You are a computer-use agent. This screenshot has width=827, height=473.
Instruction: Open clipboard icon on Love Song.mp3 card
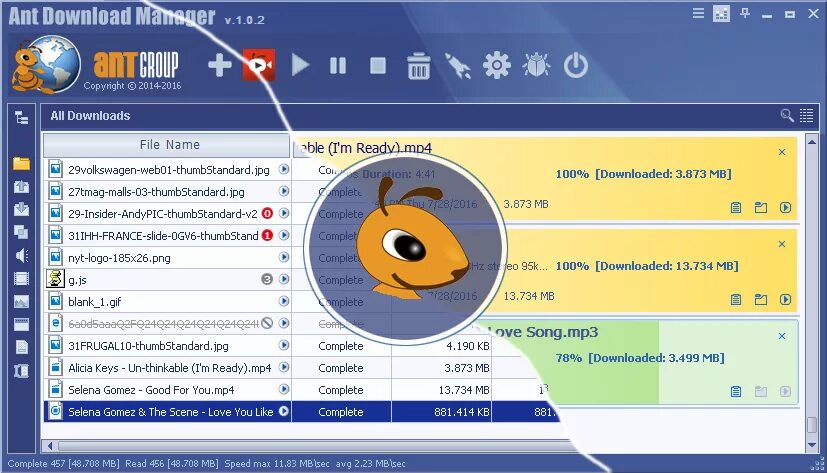click(x=736, y=391)
